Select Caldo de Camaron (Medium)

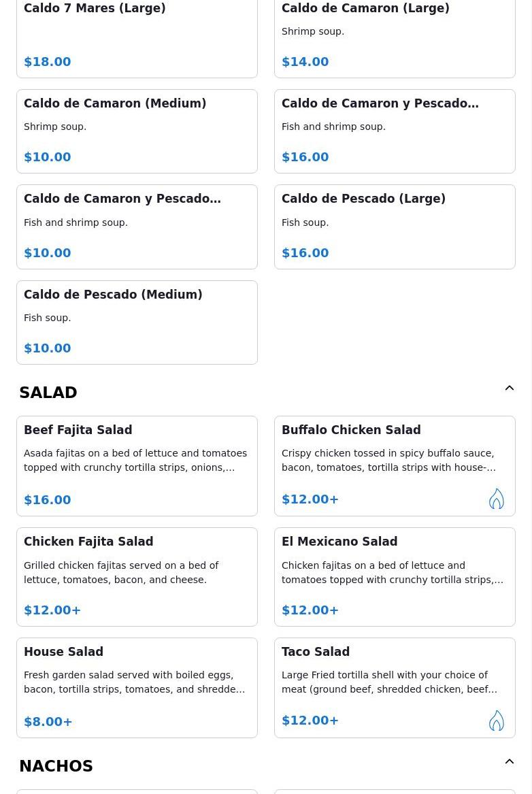point(137,131)
